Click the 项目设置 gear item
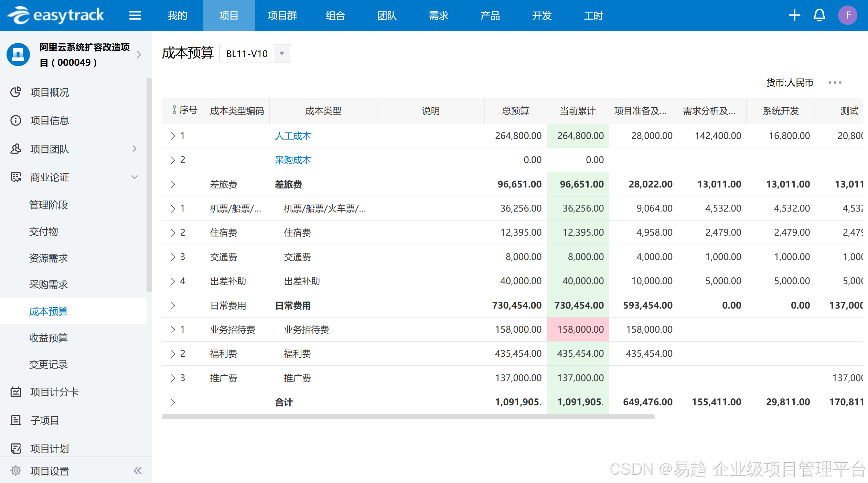 50,471
